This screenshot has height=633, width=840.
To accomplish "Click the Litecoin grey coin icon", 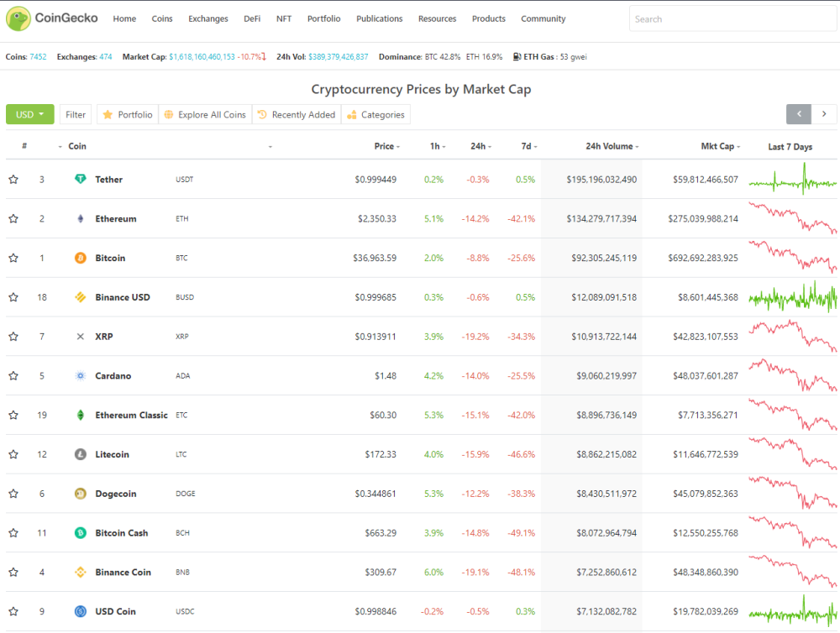I will (x=81, y=454).
